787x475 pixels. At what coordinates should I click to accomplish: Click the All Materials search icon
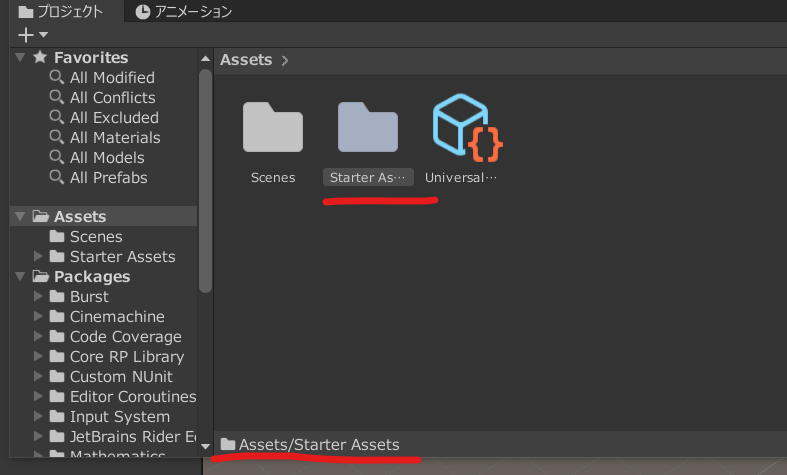(x=57, y=137)
